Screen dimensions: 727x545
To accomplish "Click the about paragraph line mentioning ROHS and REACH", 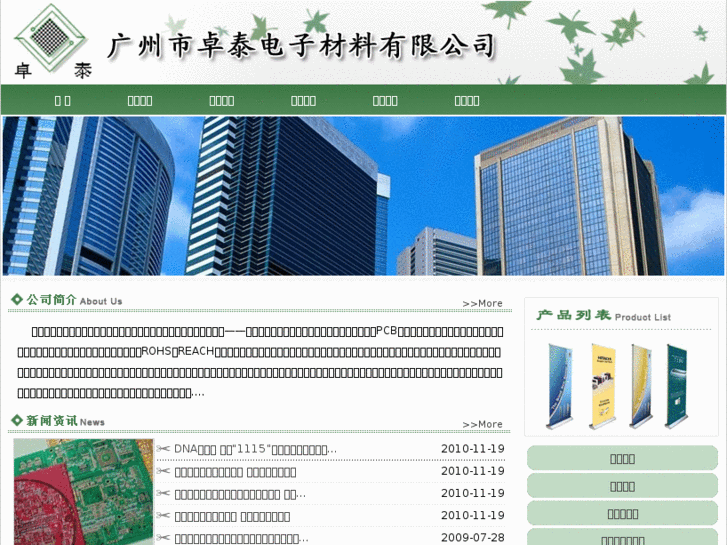I will click(259, 352).
